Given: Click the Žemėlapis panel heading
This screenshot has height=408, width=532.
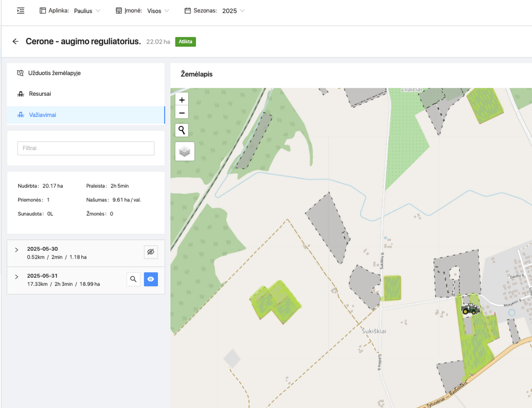Looking at the screenshot, I should (x=196, y=74).
